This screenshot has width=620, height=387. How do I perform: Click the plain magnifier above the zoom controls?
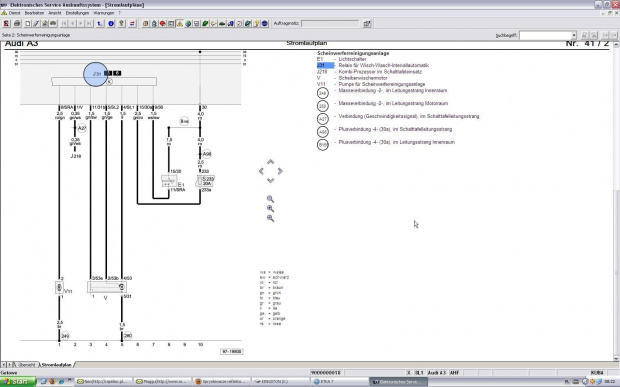pyautogui.click(x=270, y=199)
